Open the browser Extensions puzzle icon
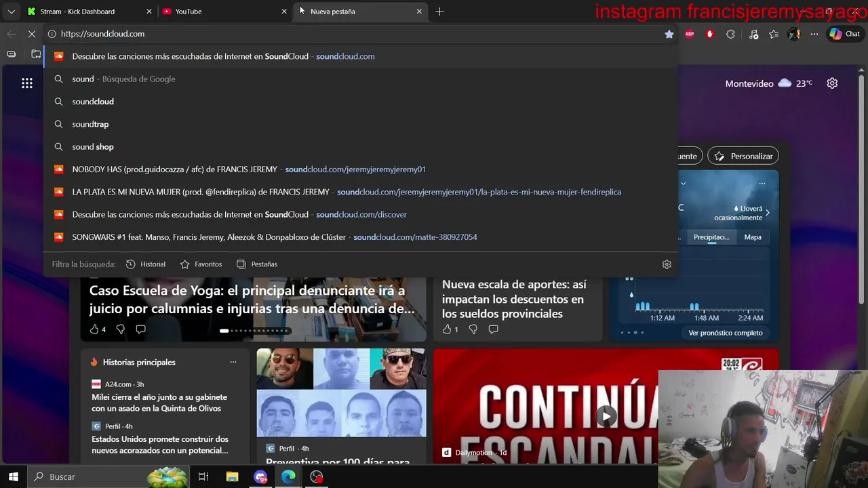Image resolution: width=868 pixels, height=488 pixels. (x=730, y=34)
